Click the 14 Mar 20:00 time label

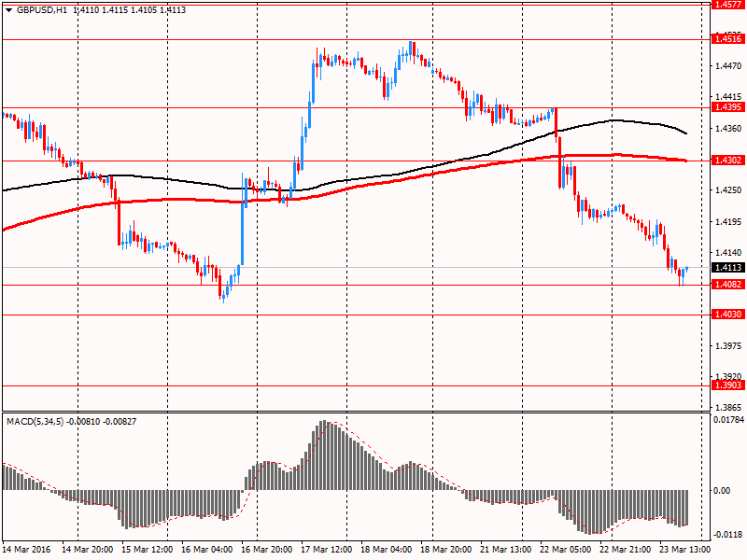(88, 550)
